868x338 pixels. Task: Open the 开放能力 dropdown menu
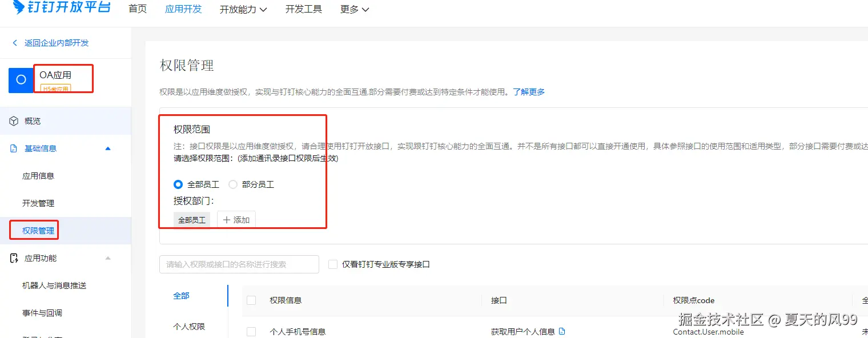click(244, 9)
